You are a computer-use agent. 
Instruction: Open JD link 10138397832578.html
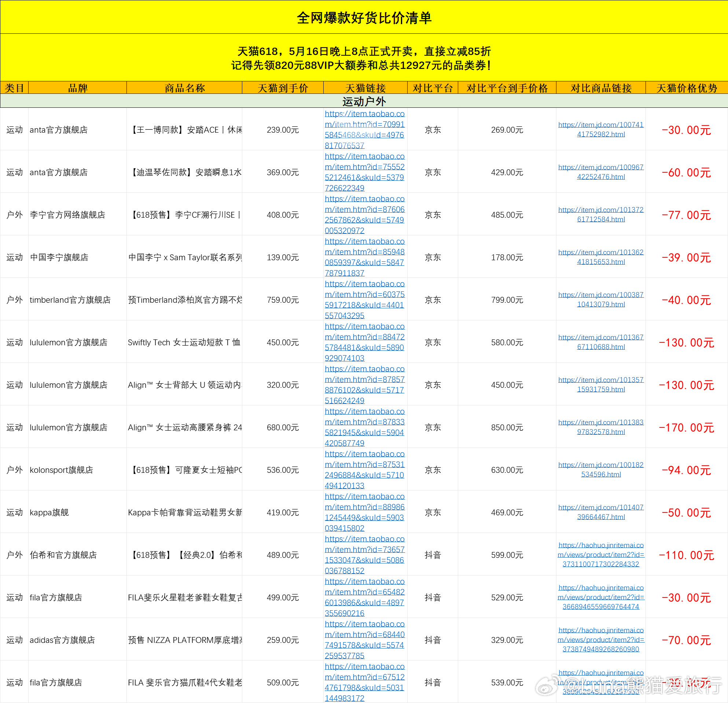click(600, 427)
